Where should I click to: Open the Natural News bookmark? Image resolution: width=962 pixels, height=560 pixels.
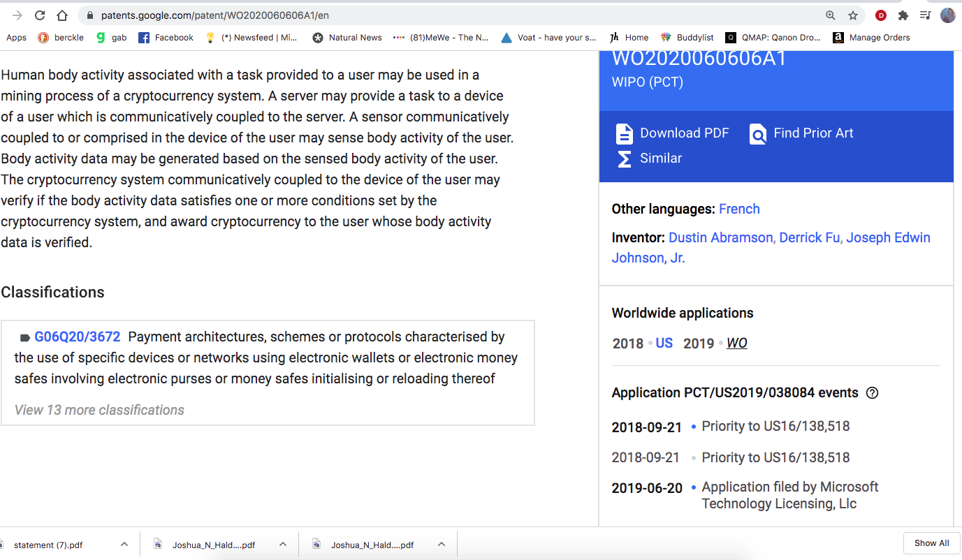pos(347,38)
